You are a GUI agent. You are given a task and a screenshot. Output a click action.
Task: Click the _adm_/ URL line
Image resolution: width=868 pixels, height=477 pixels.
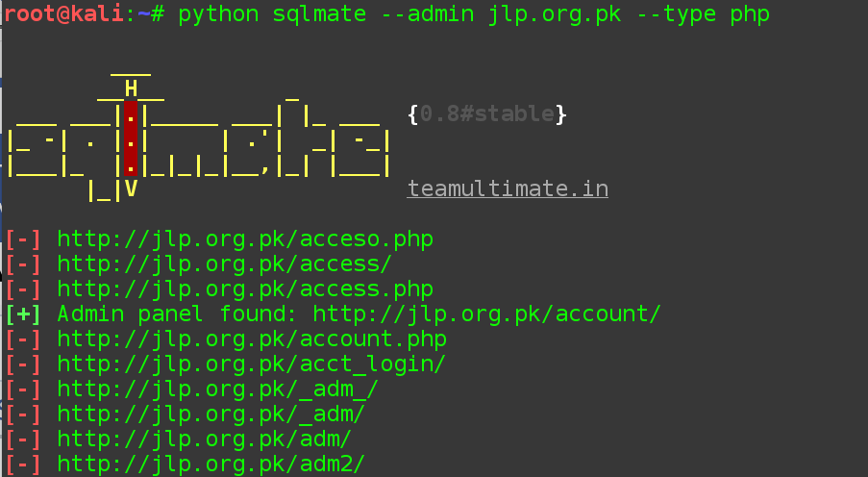(217, 389)
